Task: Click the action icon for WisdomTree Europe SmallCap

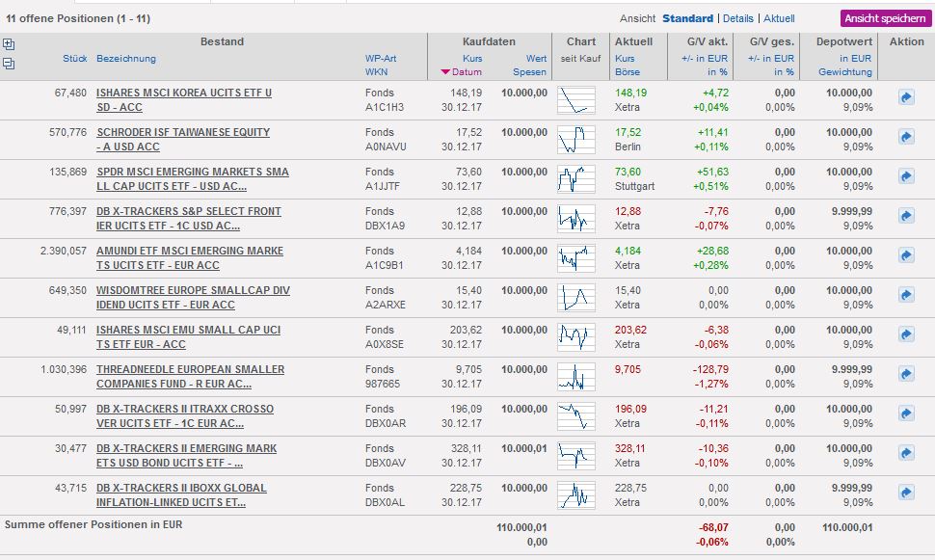Action: pos(906,296)
